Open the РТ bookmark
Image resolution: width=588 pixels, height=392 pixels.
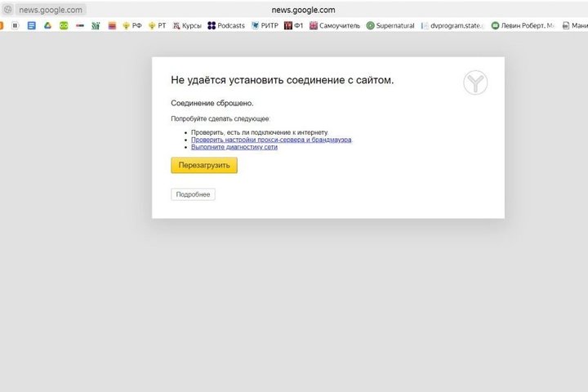157,25
